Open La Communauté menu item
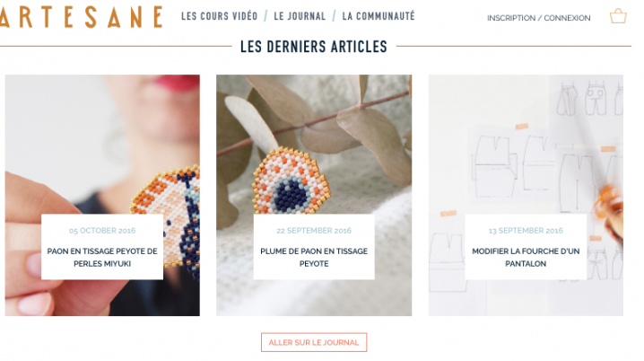The height and width of the screenshot is (361, 644). (x=379, y=16)
